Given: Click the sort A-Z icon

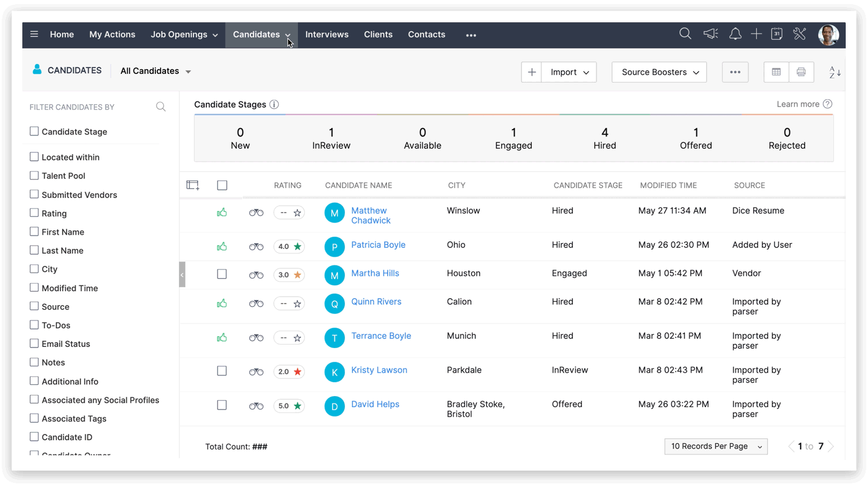Looking at the screenshot, I should pyautogui.click(x=835, y=72).
